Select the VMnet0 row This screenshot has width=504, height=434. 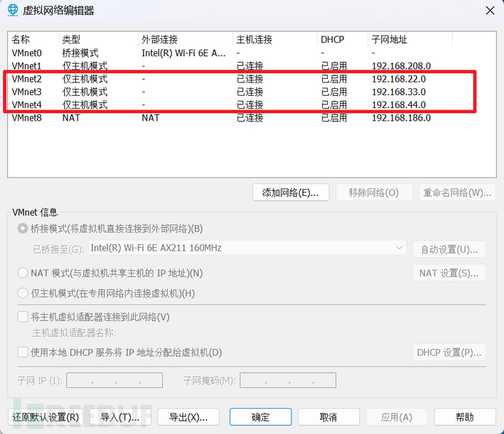(x=252, y=53)
